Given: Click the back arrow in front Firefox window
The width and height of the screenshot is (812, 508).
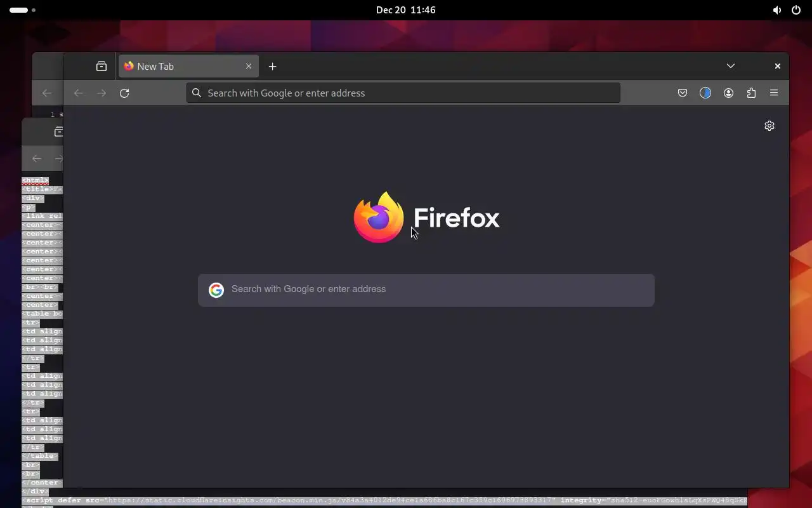Looking at the screenshot, I should (x=79, y=93).
